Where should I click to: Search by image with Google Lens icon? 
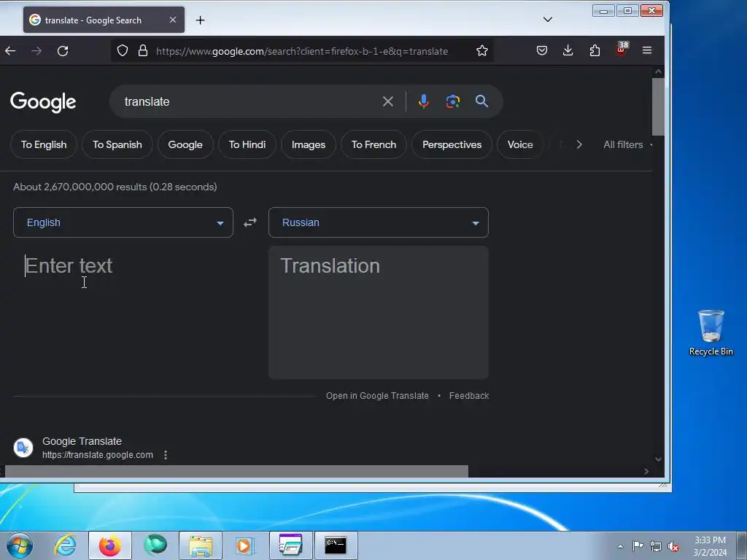(x=452, y=101)
